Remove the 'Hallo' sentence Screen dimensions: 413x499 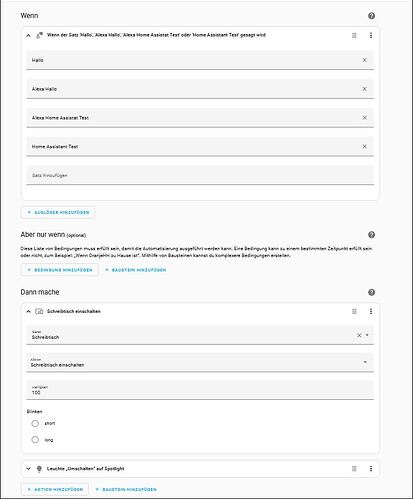click(364, 60)
